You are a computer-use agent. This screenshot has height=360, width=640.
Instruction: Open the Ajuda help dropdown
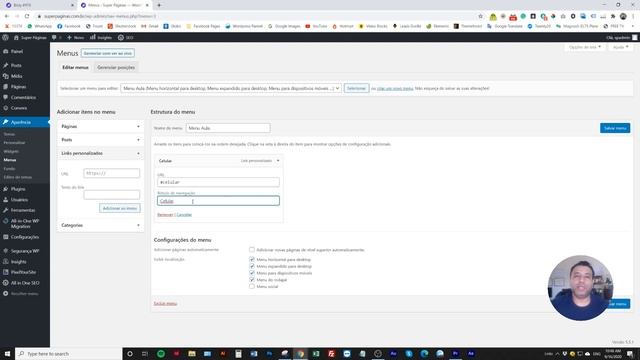pos(620,47)
